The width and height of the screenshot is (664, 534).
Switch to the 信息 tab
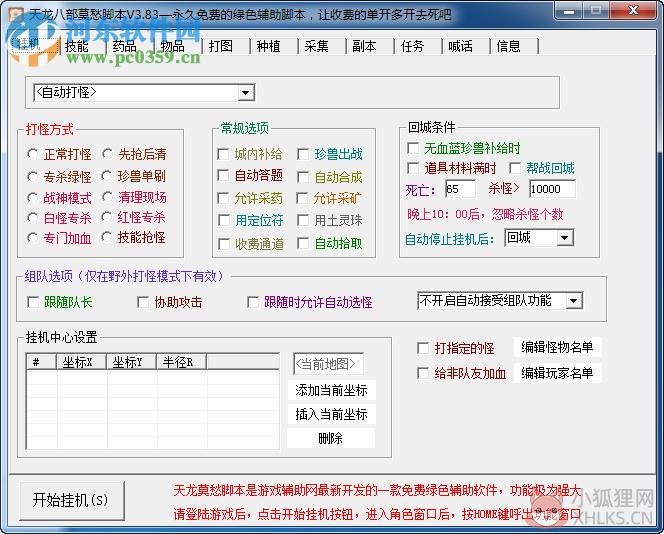point(508,46)
